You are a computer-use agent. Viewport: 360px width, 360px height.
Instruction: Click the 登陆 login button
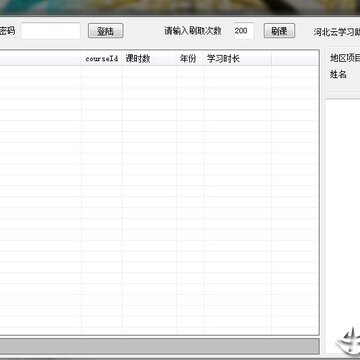click(x=106, y=31)
